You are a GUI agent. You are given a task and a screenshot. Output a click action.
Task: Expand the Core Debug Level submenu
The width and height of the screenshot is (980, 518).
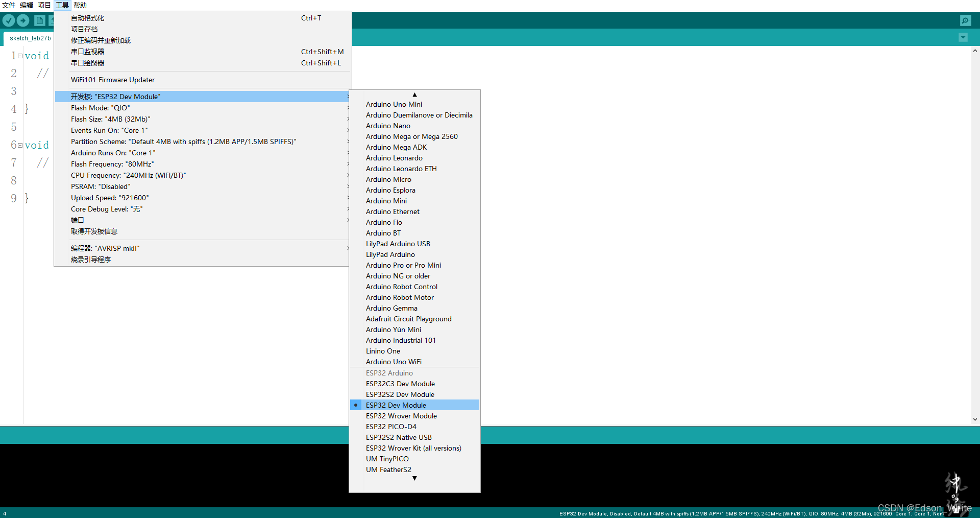tap(203, 209)
